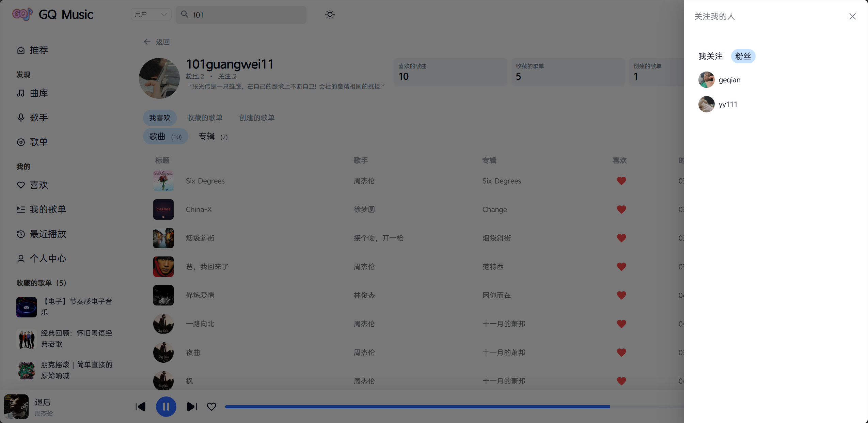
Task: Pause the currently playing song
Action: coord(166,407)
